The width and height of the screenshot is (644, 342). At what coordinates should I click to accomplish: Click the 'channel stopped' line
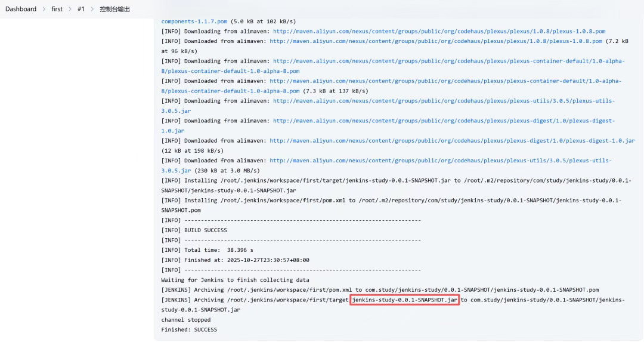[x=185, y=320]
